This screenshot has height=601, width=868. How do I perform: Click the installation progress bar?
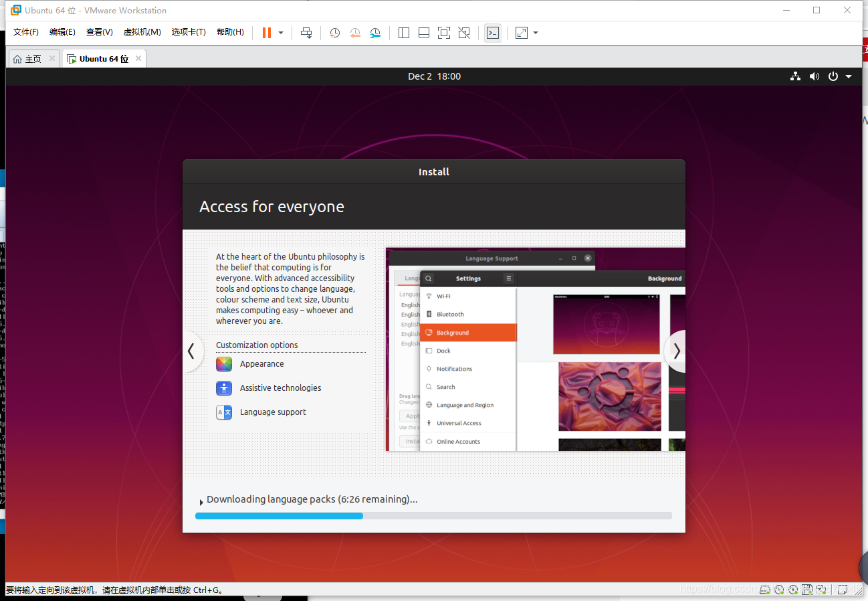click(x=433, y=516)
